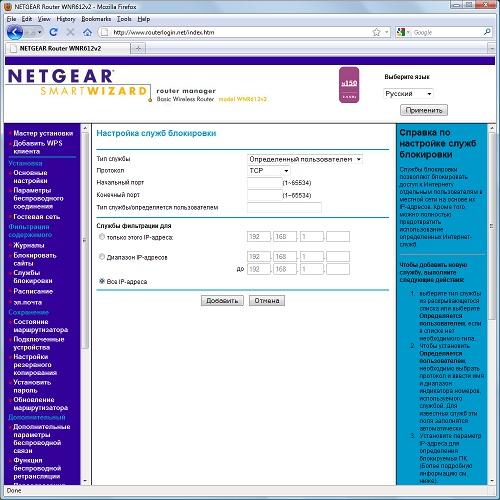Open Расписание link
The height and width of the screenshot is (500, 500).
pos(33,291)
